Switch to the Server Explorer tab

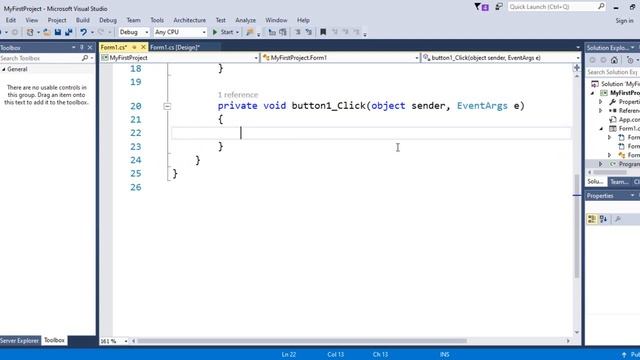[x=20, y=340]
